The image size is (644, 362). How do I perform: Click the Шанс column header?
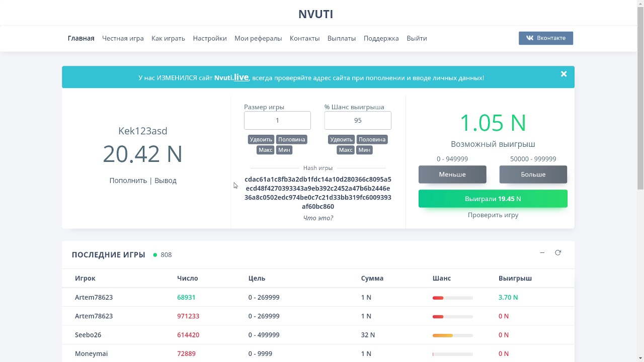[x=442, y=278]
